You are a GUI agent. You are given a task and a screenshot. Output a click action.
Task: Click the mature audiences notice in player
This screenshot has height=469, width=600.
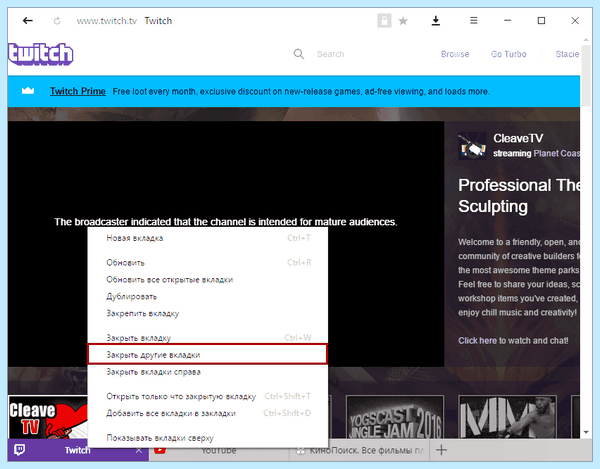click(226, 222)
